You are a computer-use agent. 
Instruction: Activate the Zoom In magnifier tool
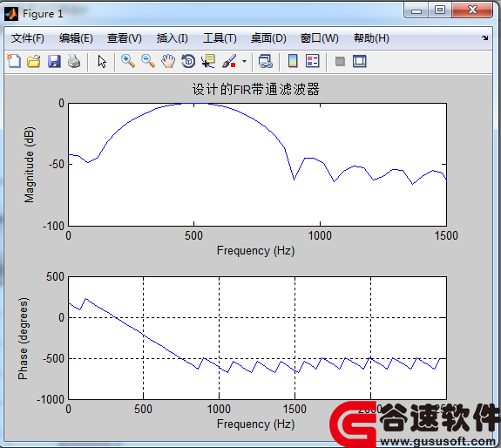[128, 61]
